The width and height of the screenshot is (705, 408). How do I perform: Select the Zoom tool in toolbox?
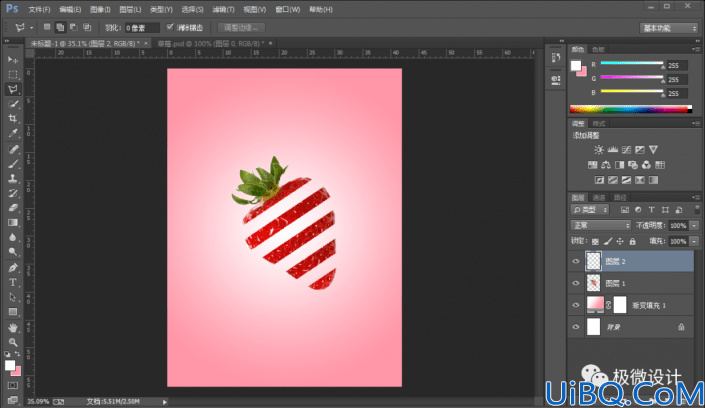point(13,342)
